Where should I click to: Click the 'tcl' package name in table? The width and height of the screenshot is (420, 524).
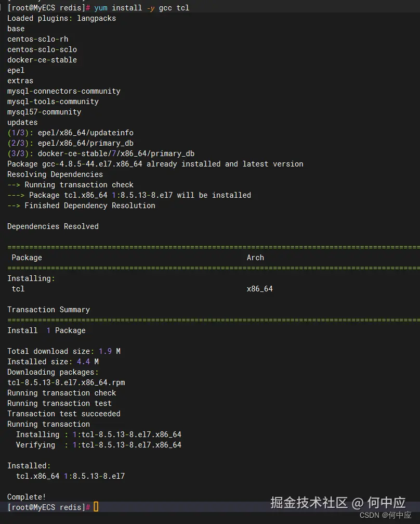[x=18, y=289]
